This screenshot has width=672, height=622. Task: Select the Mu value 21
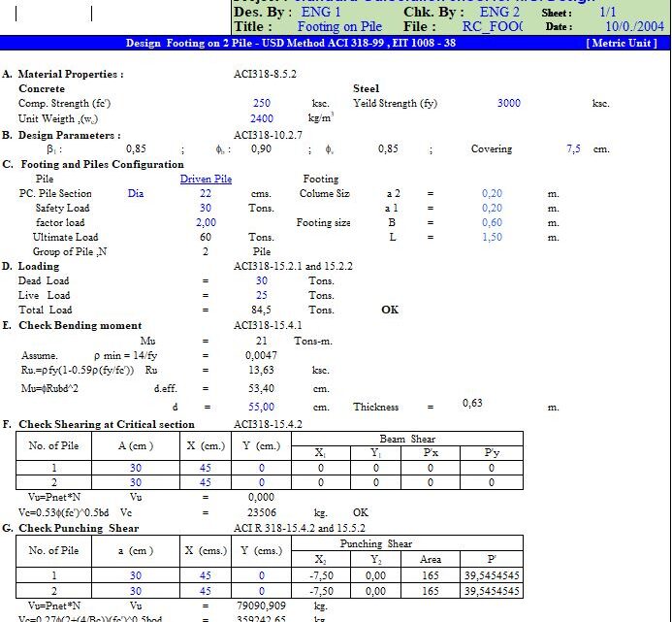coord(262,341)
